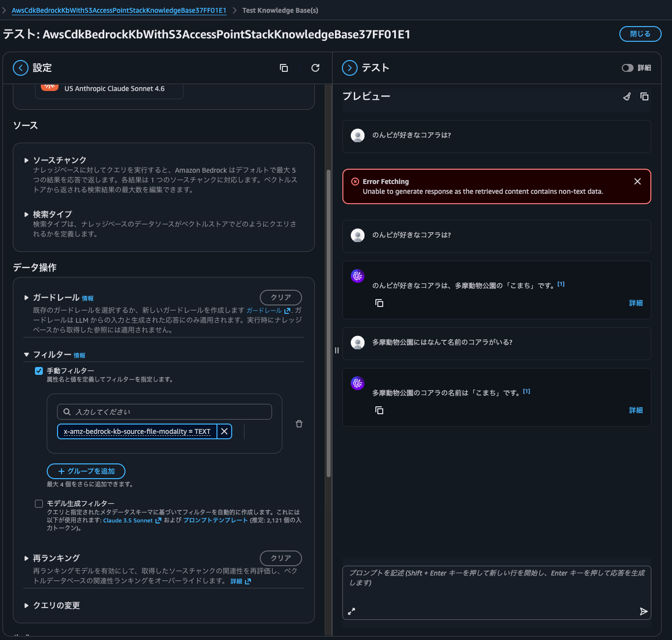Uncheck the 手動フィルター checkbox
The image size is (672, 640).
pos(39,371)
